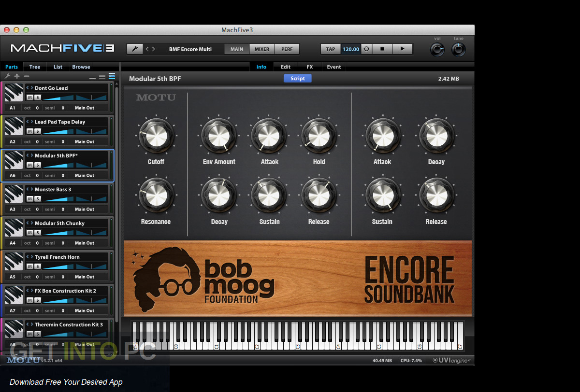580x392 pixels.
Task: Add a new part with plus icon
Action: point(17,76)
